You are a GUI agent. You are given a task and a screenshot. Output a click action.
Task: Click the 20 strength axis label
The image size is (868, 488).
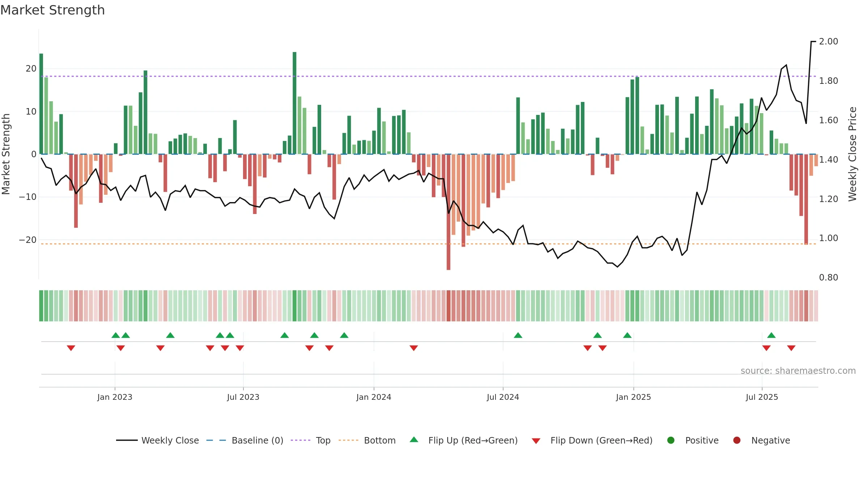(x=31, y=69)
